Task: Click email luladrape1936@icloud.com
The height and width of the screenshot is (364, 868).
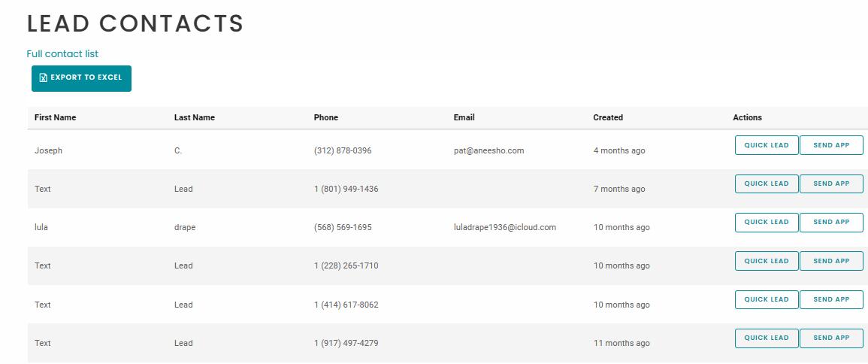Action: pos(504,227)
